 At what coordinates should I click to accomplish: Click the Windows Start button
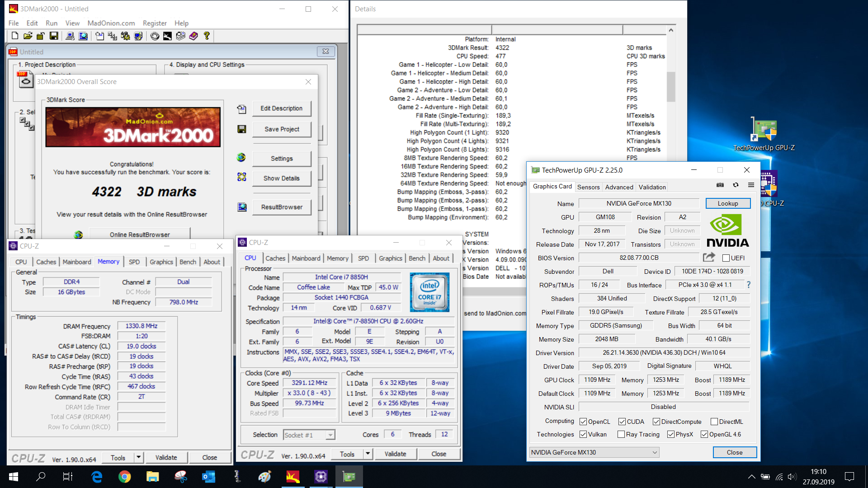pyautogui.click(x=14, y=477)
